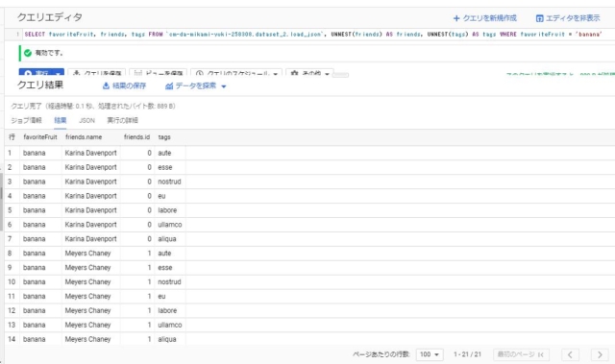Select the 結果 tab
Image resolution: width=615 pixels, height=364 pixels.
[60, 120]
